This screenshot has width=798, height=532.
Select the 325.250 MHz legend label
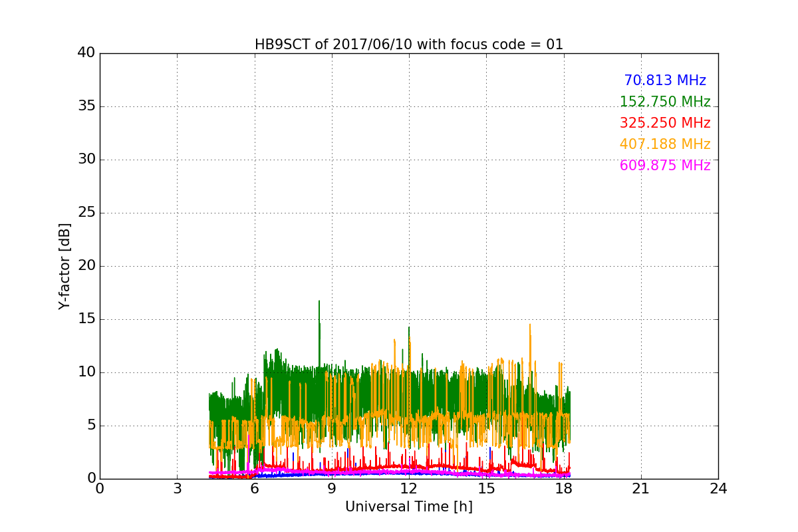pos(665,123)
